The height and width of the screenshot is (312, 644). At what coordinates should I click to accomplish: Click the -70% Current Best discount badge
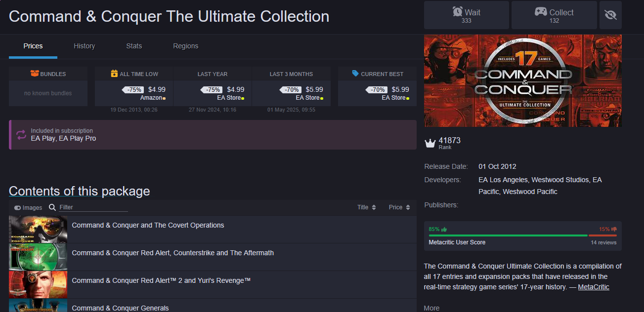point(377,90)
